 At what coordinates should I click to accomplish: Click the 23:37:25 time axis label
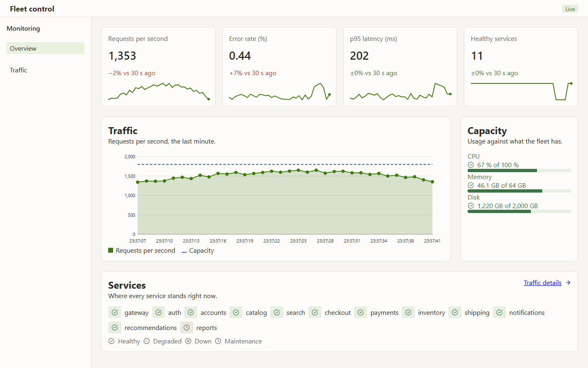(x=298, y=241)
